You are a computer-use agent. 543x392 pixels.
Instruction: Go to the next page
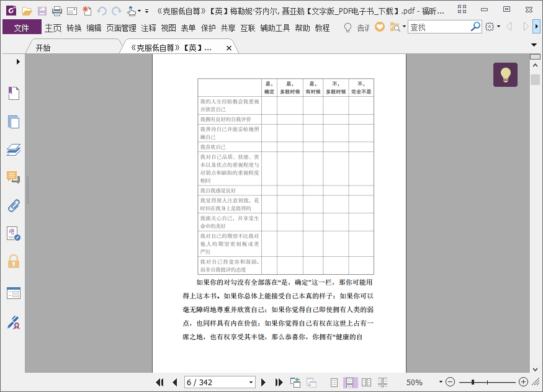pos(263,382)
